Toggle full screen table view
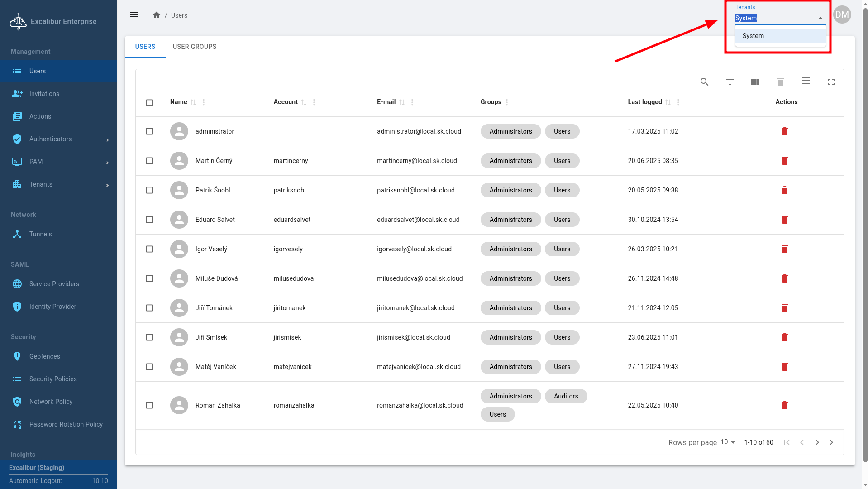Viewport: 868px width, 489px height. (x=831, y=82)
